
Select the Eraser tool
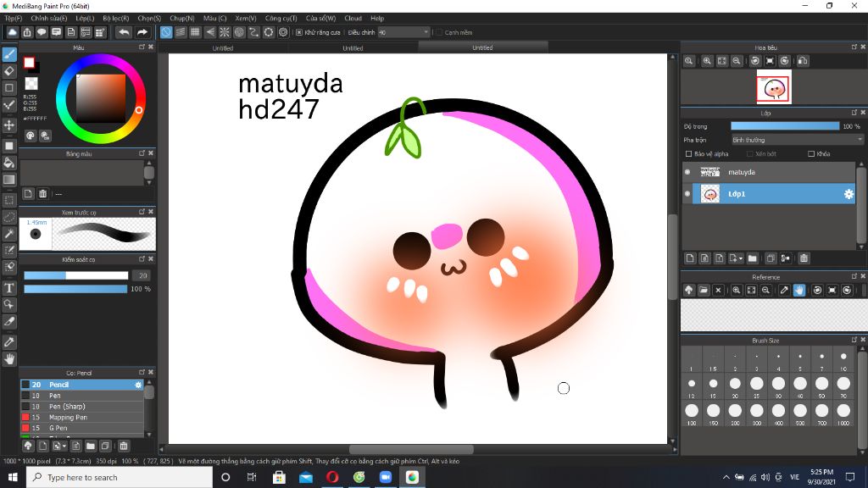pyautogui.click(x=8, y=71)
